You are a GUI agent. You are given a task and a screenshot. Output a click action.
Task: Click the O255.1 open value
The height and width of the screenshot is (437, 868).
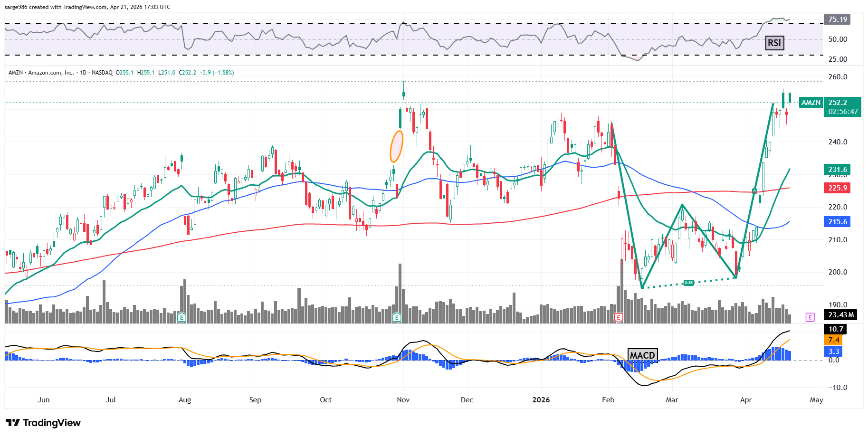point(125,73)
